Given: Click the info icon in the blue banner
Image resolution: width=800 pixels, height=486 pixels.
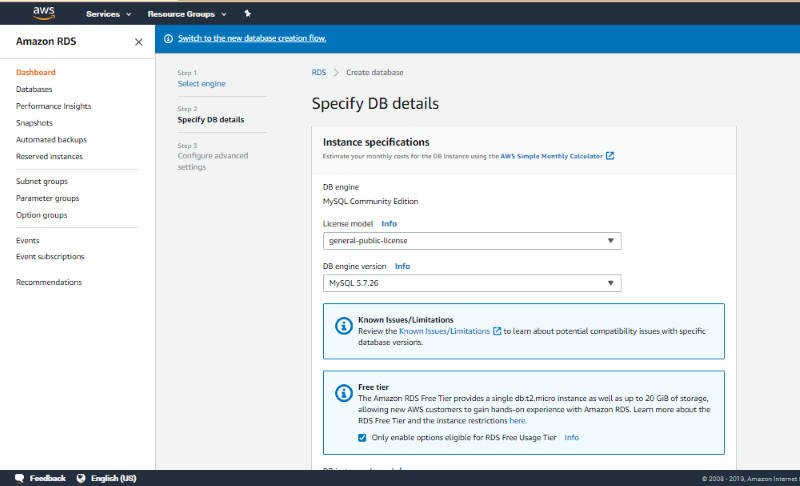Looking at the screenshot, I should point(168,38).
